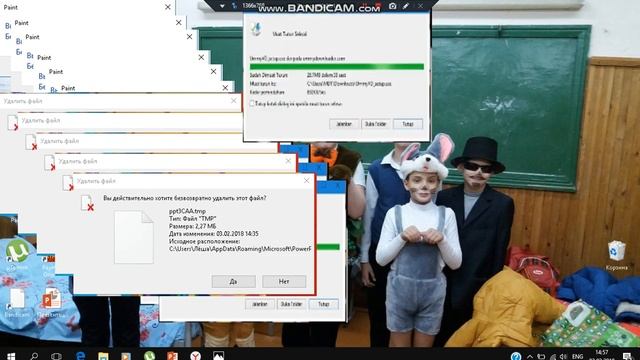Tick the close-dialog-when-finished checkbox

click(x=252, y=104)
